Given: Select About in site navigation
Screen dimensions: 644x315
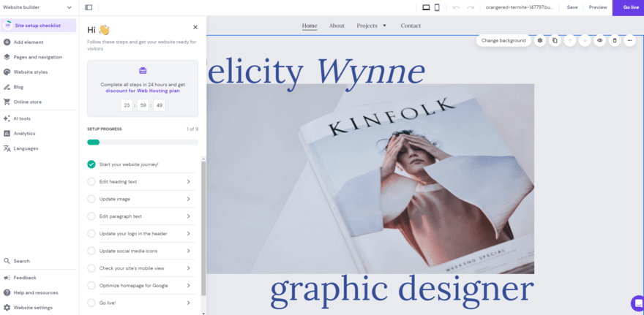Looking at the screenshot, I should tap(337, 26).
